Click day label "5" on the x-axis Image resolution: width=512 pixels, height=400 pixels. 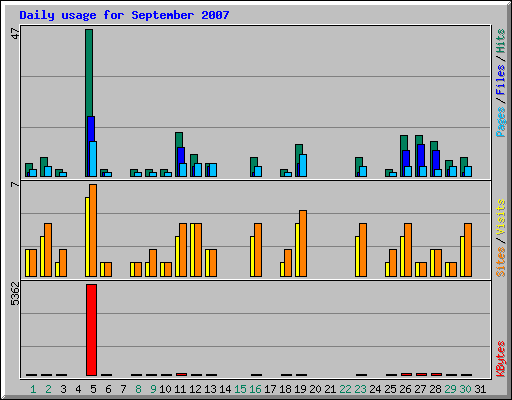93,389
